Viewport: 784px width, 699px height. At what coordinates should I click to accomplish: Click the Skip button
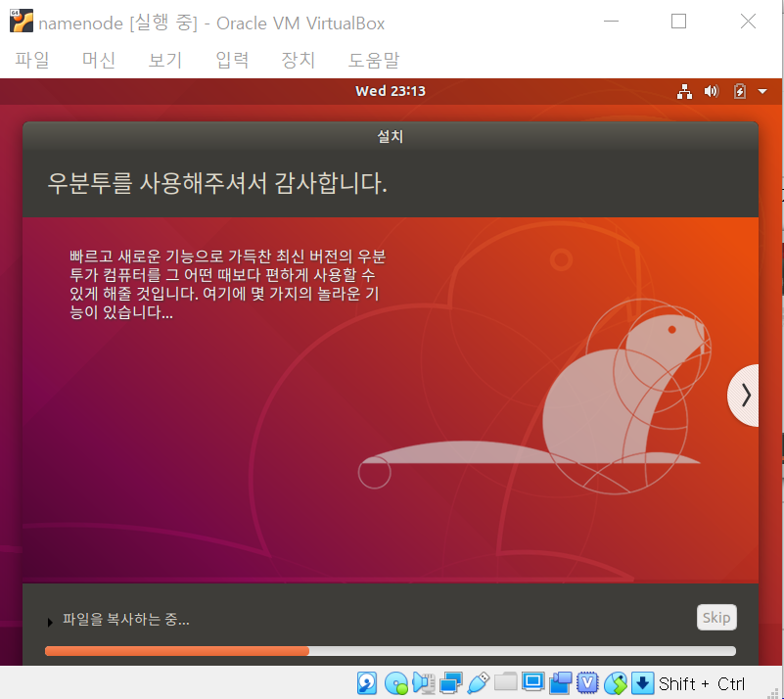716,618
